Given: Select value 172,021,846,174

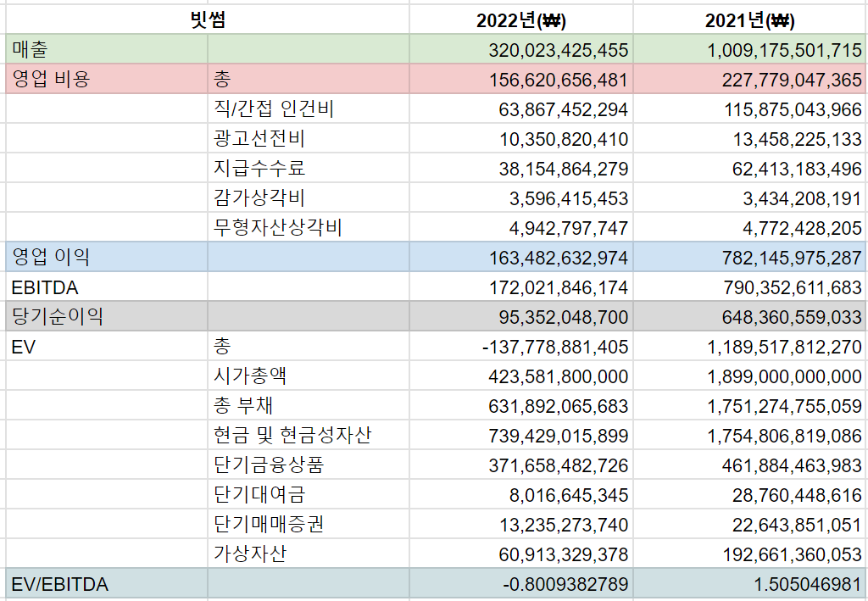Looking at the screenshot, I should point(559,287).
